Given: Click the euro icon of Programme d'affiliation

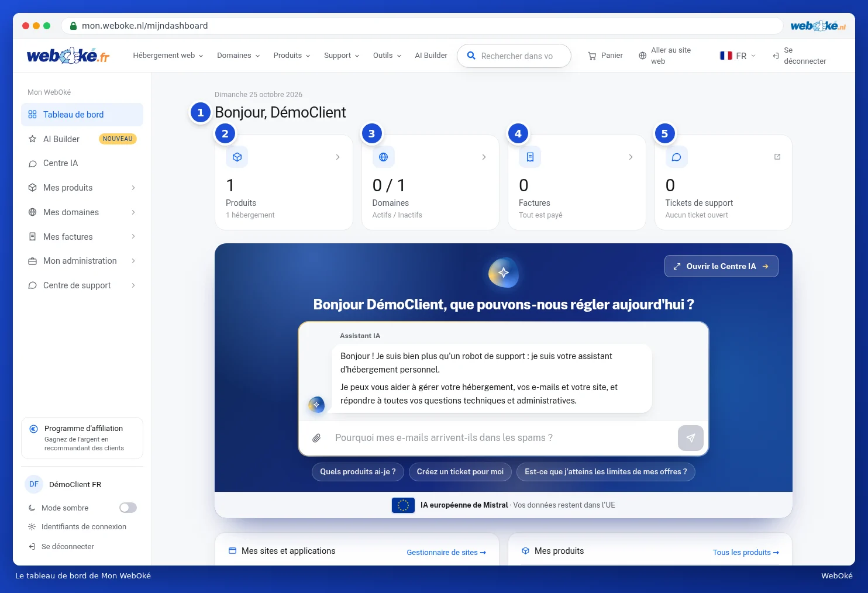Looking at the screenshot, I should pos(34,429).
